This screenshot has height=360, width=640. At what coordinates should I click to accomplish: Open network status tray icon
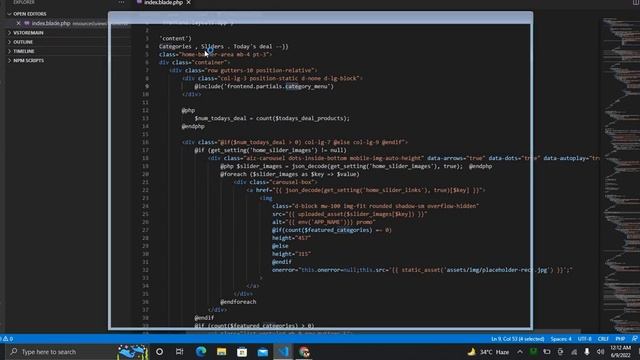click(574, 352)
